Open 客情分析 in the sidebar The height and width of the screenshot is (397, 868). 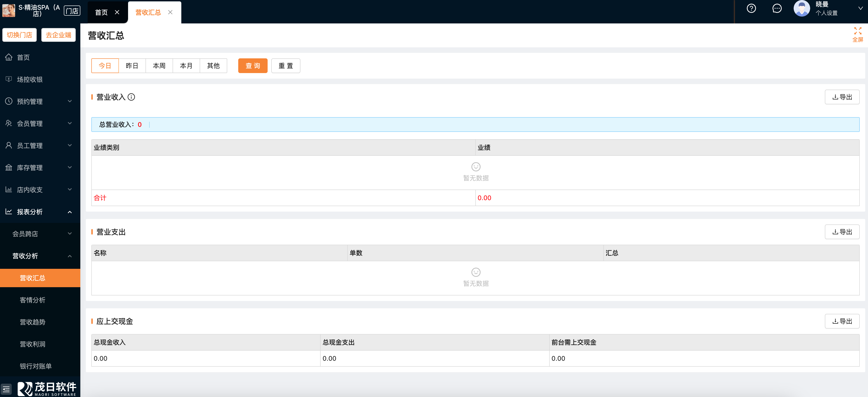pyautogui.click(x=32, y=300)
